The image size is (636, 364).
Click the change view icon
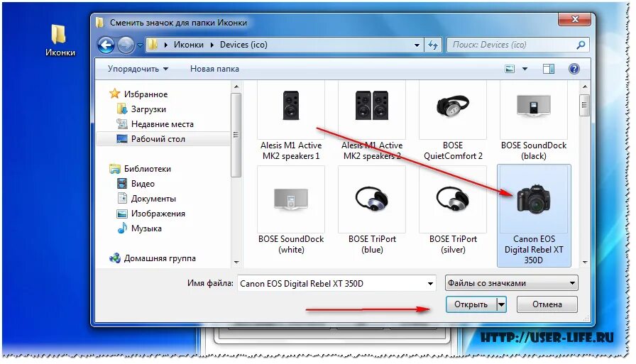tap(510, 69)
